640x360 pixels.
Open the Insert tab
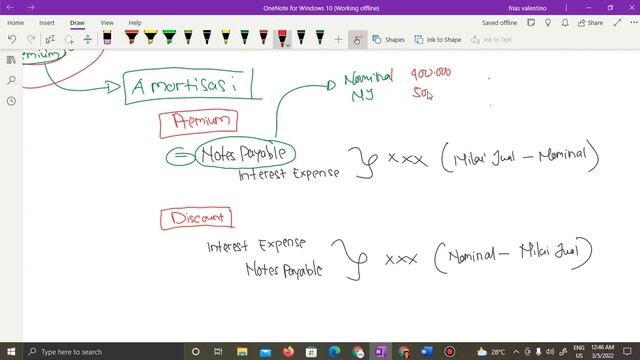pyautogui.click(x=47, y=23)
